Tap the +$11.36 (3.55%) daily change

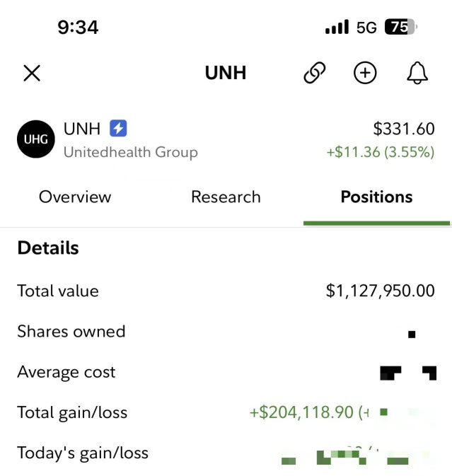click(x=380, y=151)
